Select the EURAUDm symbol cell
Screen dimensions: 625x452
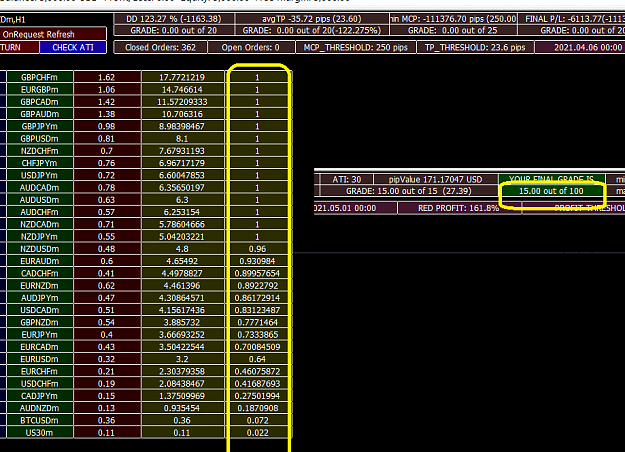pyautogui.click(x=40, y=261)
